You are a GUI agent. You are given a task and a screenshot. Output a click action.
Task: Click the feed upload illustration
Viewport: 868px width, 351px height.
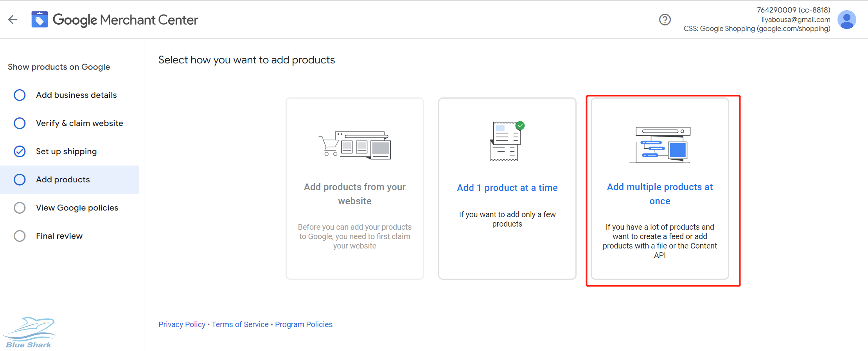[x=660, y=145]
